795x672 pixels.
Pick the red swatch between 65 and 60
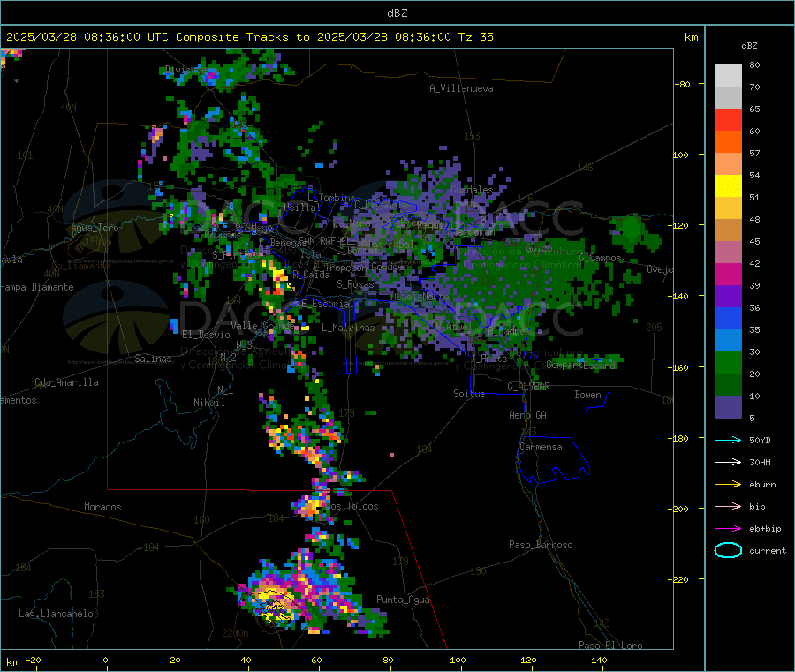(x=728, y=119)
